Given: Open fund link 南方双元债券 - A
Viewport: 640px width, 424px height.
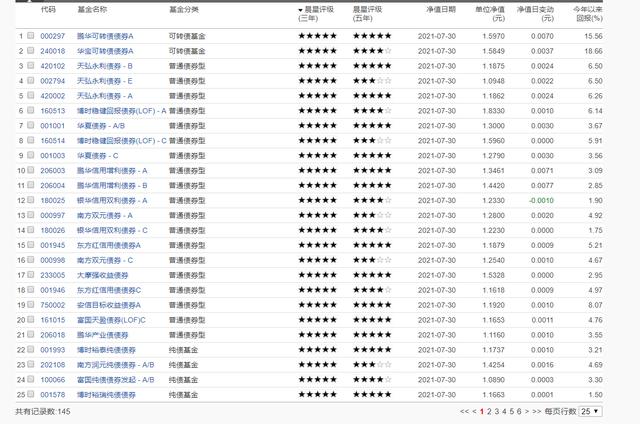Looking at the screenshot, I should (x=104, y=216).
